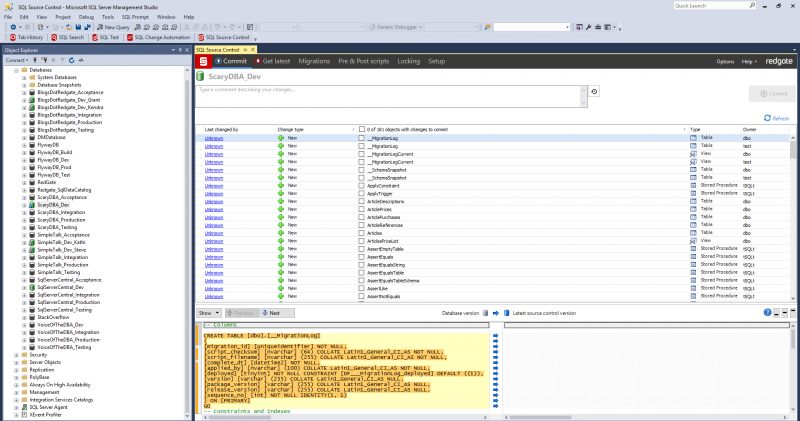Click the table icon of ArticlePrices row
This screenshot has height=421, width=800.
[693, 209]
